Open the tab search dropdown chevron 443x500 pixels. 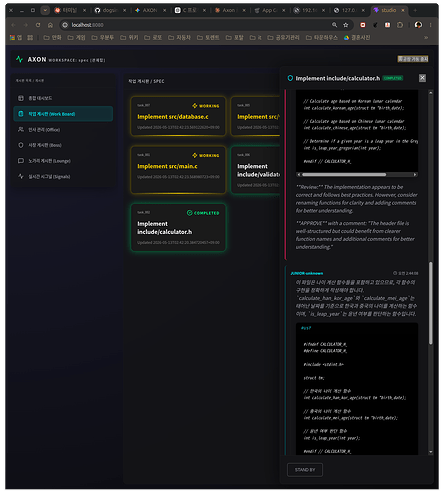(x=45, y=10)
